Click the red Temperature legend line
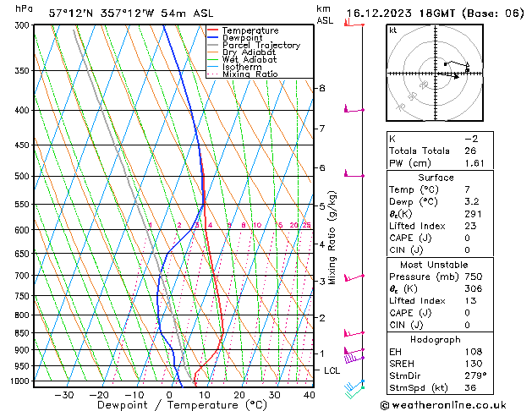532x411 pixels. pos(212,30)
